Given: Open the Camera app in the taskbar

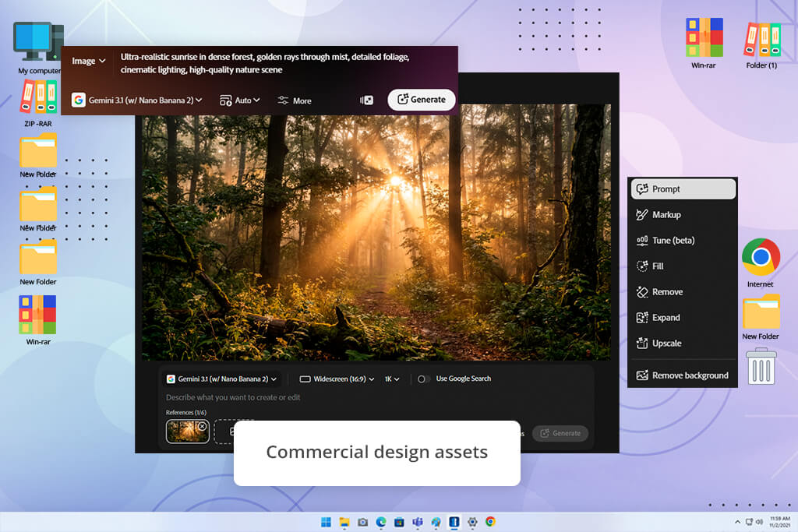Looking at the screenshot, I should click(362, 522).
